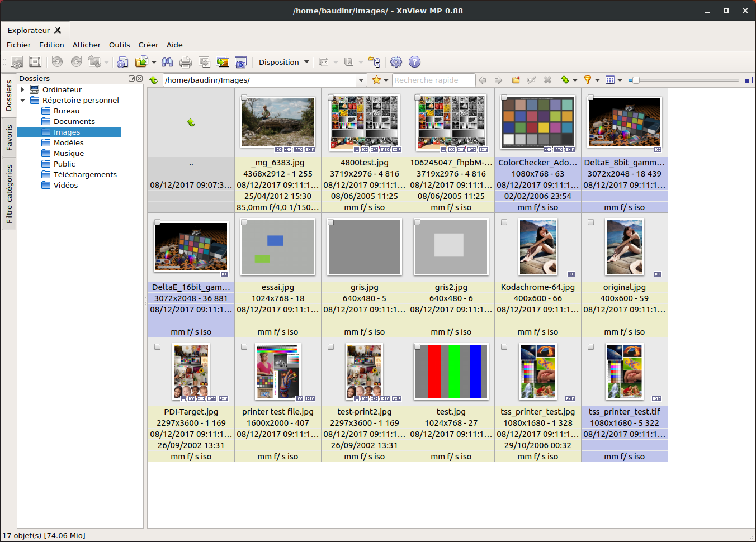The height and width of the screenshot is (542, 756).
Task: Click the green go-up arrow beside the path field
Action: 154,80
